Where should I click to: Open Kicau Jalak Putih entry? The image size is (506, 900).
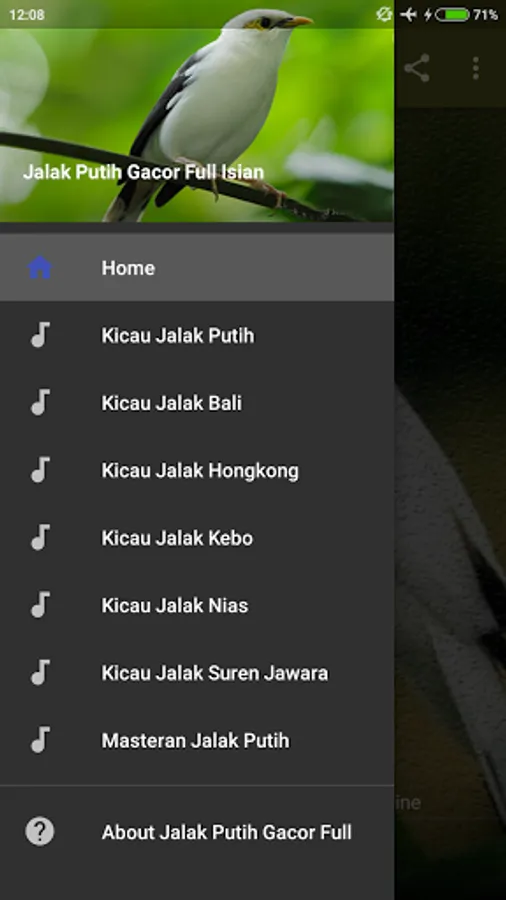click(x=197, y=335)
